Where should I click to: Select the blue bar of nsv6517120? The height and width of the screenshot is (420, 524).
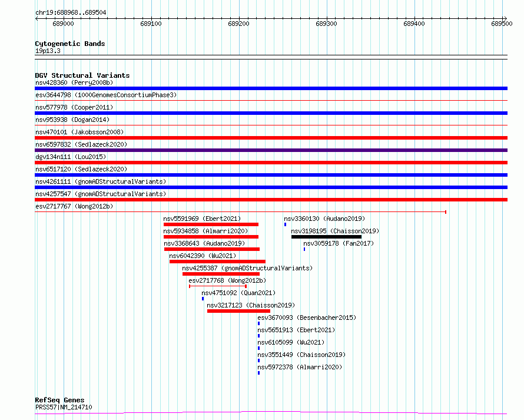(271, 175)
